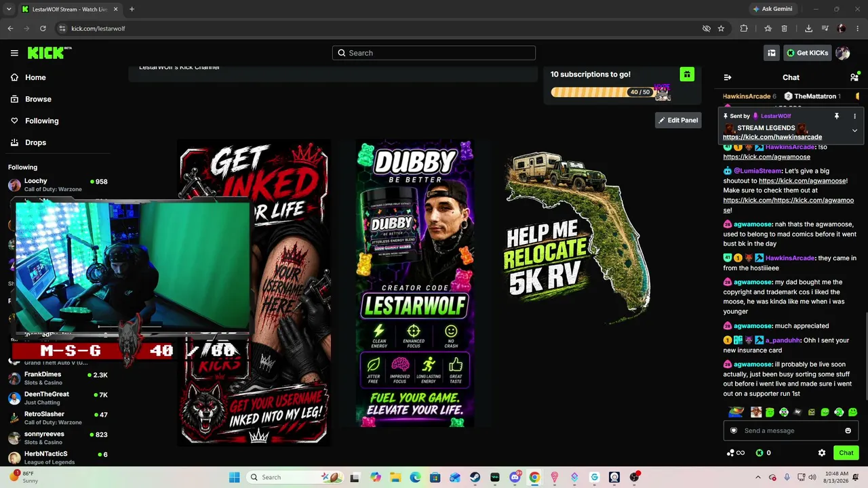The image size is (868, 488).
Task: Click the Get KICKs button
Action: (x=807, y=53)
